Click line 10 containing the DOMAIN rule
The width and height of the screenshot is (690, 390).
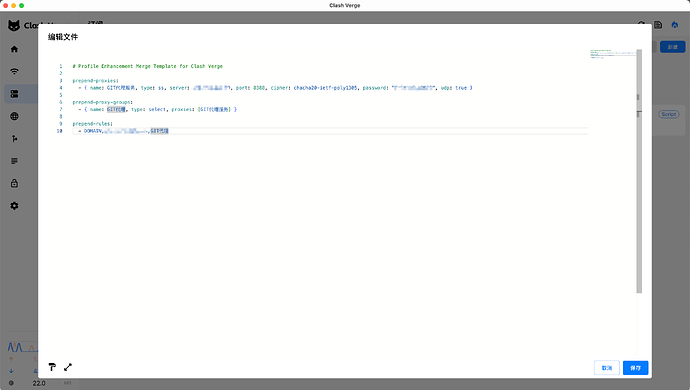click(x=330, y=131)
